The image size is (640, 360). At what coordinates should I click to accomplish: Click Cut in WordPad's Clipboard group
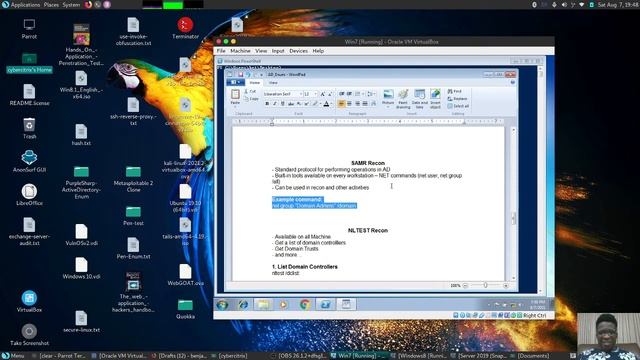[x=250, y=91]
